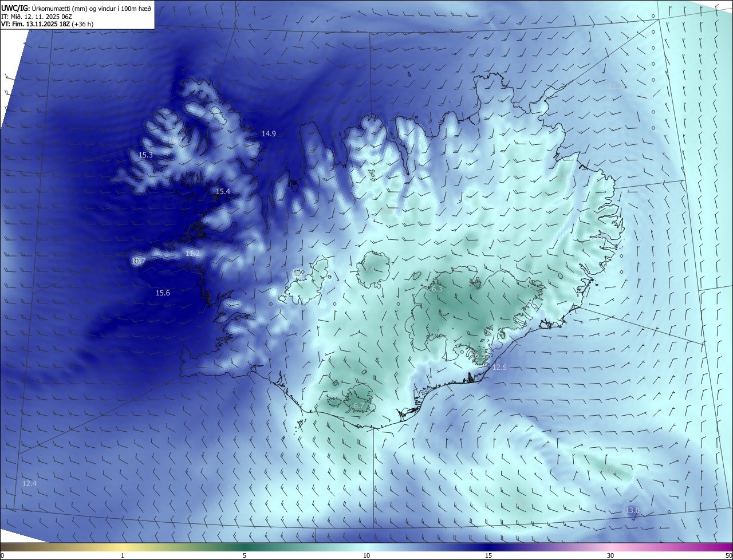
Task: Click the 13.0 value label on the map
Action: (632, 510)
